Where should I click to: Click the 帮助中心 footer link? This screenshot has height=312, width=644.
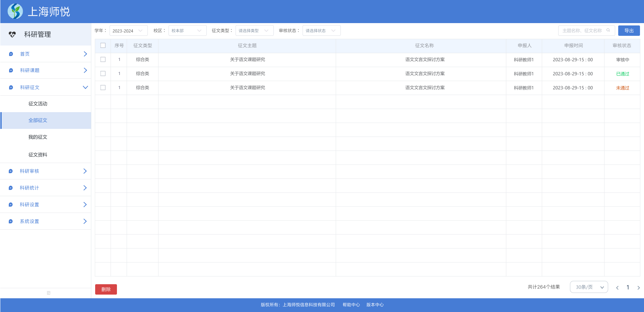tap(351, 305)
